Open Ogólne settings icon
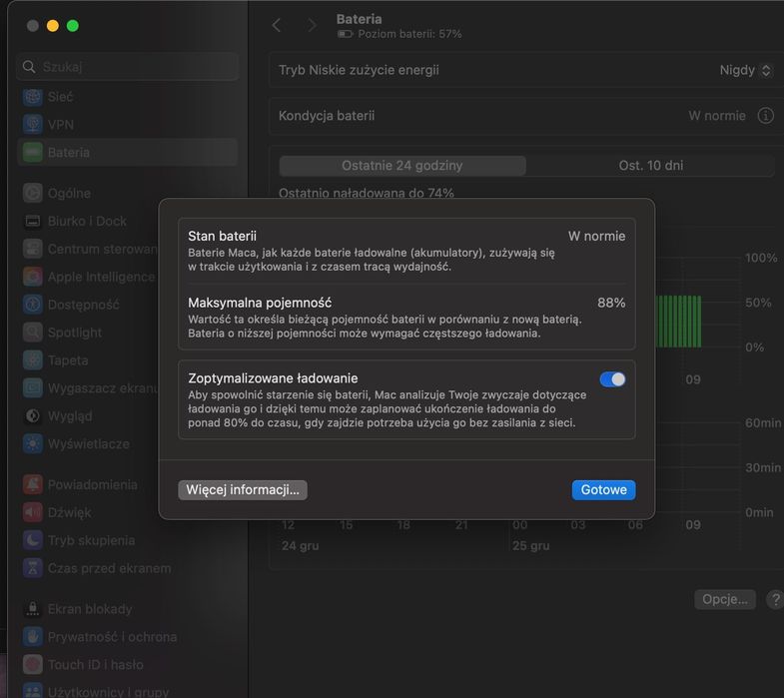Screen dimensions: 784x698 (33, 193)
